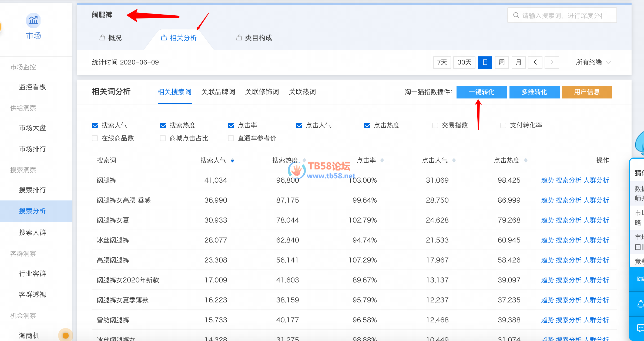Viewport: 644px width, 341px height.
Task: Enable the 直通车参考价 checkbox
Action: tap(231, 138)
